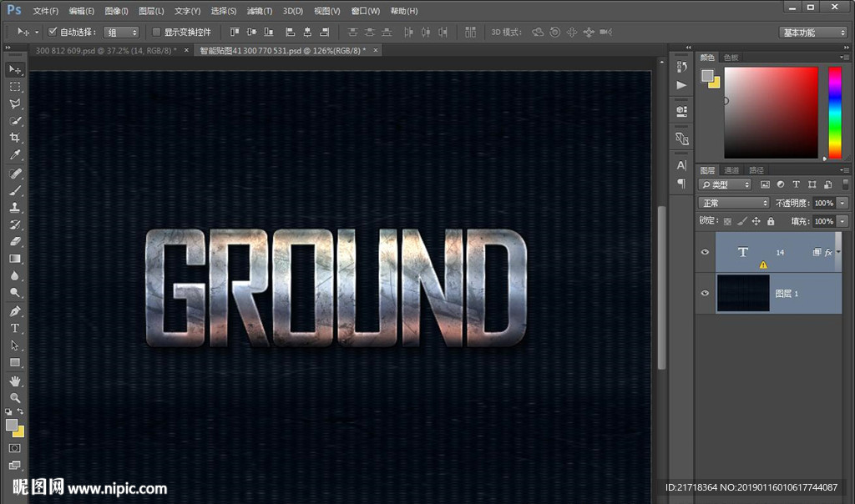Uncheck the 自动选择 checkbox
The width and height of the screenshot is (855, 504).
[x=53, y=32]
